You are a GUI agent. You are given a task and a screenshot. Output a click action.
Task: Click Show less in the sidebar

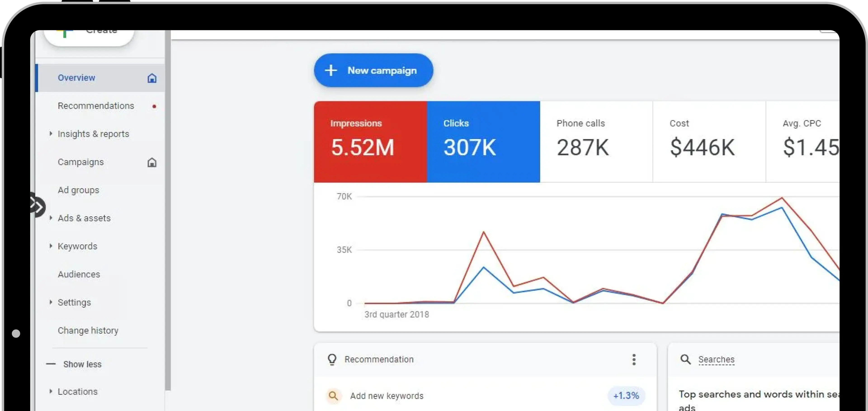(x=82, y=364)
